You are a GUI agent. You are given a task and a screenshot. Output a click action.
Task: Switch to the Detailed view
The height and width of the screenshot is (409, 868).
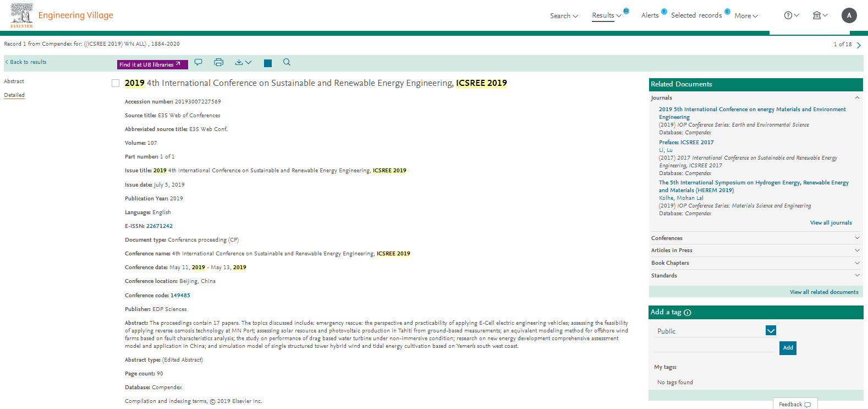pos(14,95)
